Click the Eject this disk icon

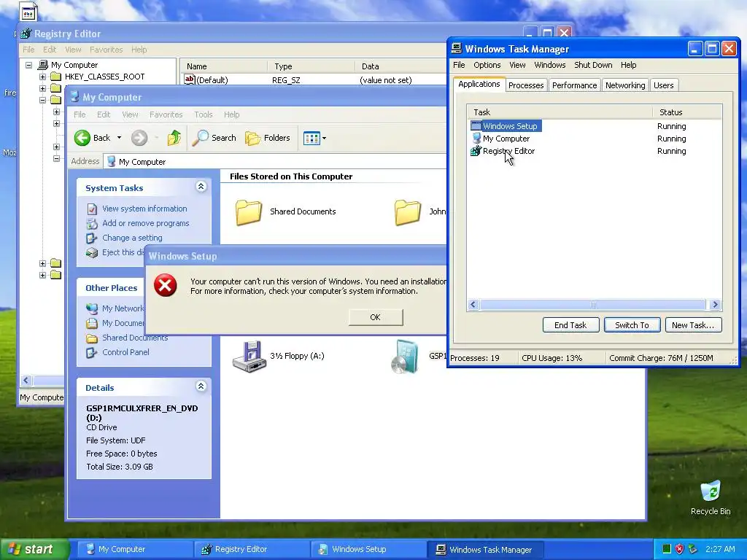[91, 252]
